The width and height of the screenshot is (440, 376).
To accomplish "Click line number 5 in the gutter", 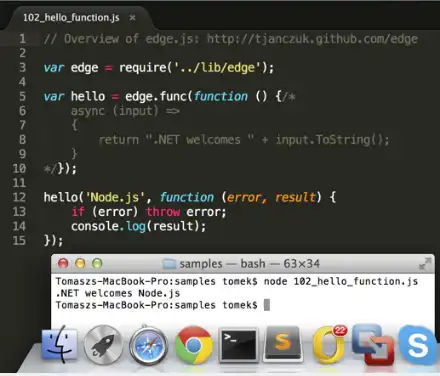I will (22, 96).
